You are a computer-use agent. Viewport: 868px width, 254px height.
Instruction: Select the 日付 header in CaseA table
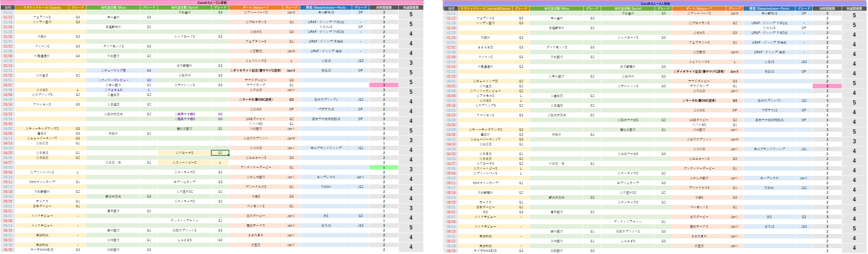coord(8,7)
